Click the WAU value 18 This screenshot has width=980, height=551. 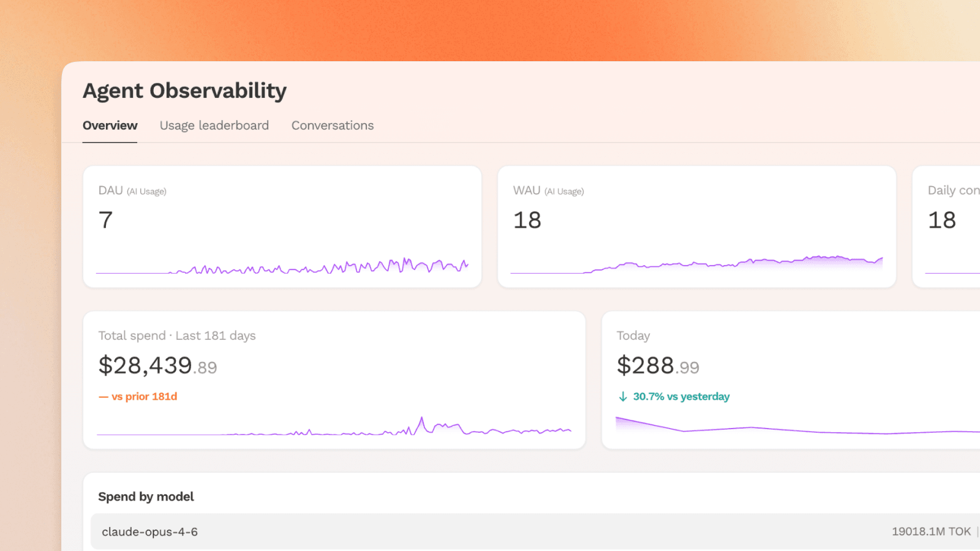click(527, 220)
